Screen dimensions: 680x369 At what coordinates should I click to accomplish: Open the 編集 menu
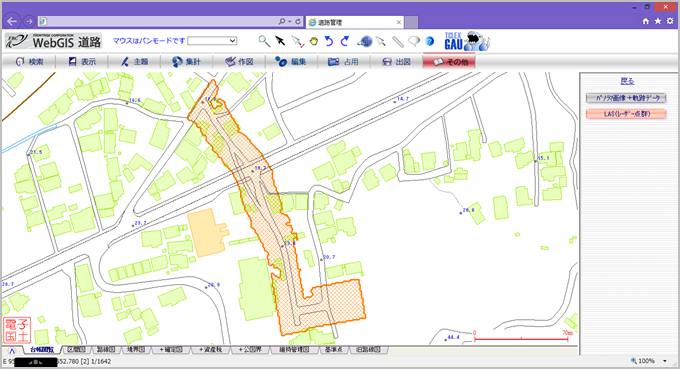coord(292,62)
